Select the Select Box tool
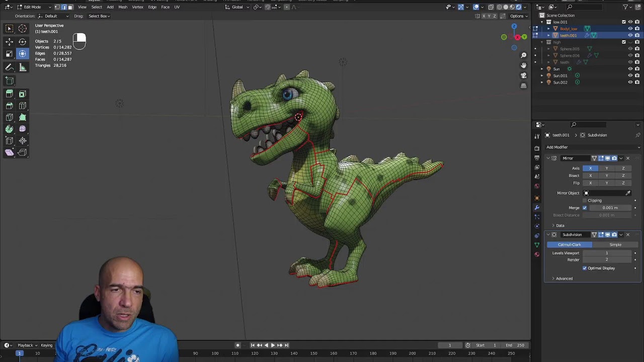This screenshot has height=362, width=644. [x=9, y=29]
